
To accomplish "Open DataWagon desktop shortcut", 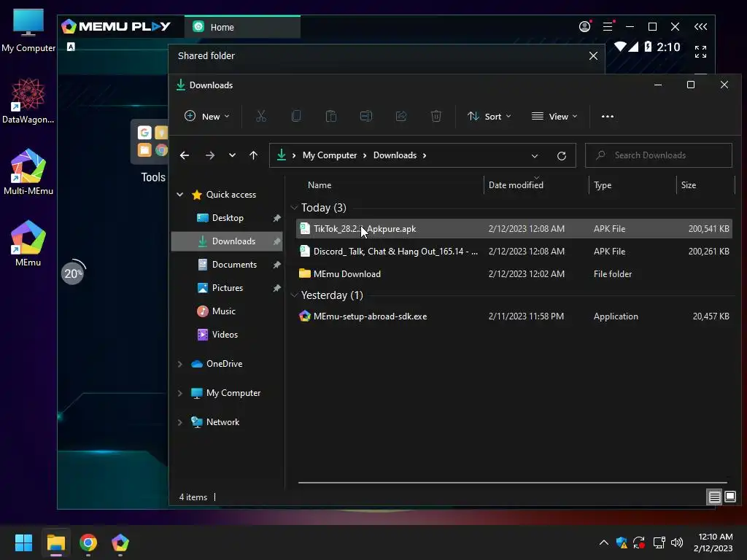I will 28,101.
